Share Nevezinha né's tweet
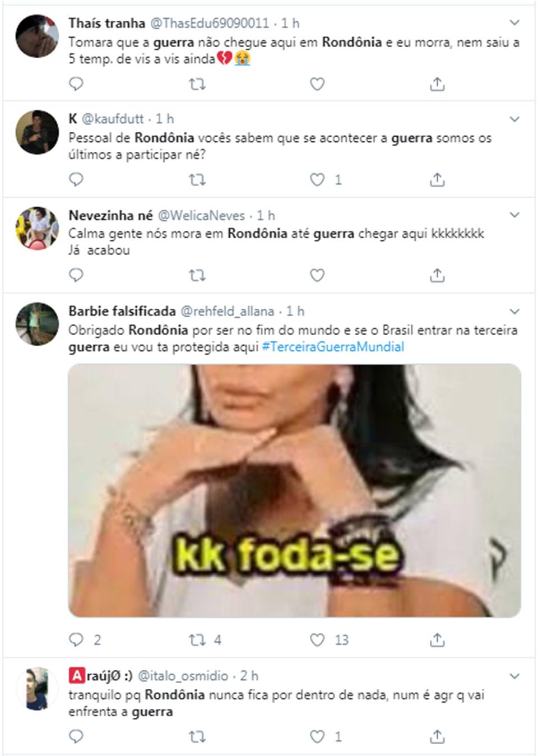 [x=437, y=275]
